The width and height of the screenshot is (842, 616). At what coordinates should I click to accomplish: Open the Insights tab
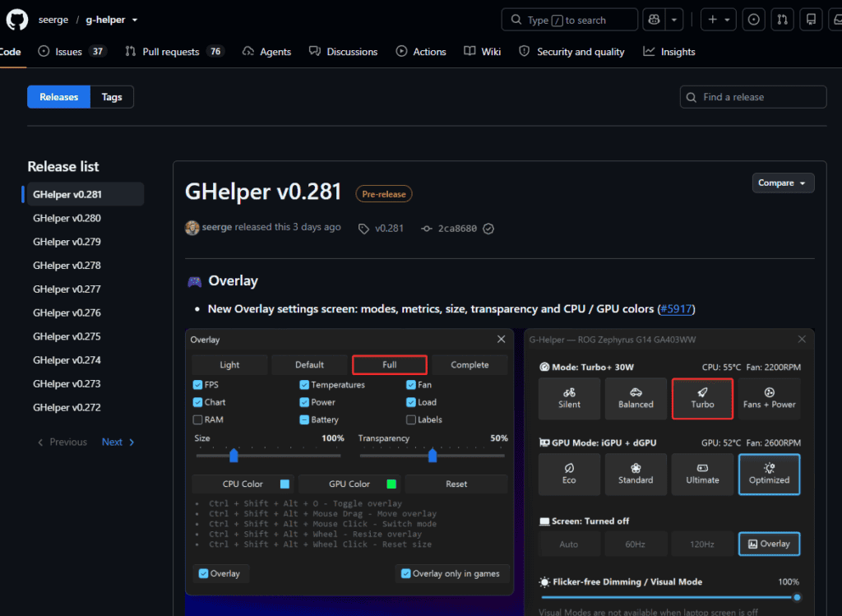(x=669, y=52)
